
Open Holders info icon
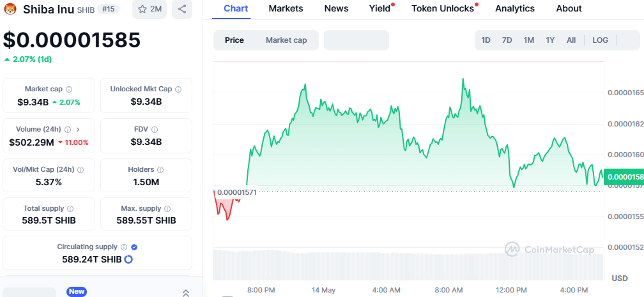[160, 170]
